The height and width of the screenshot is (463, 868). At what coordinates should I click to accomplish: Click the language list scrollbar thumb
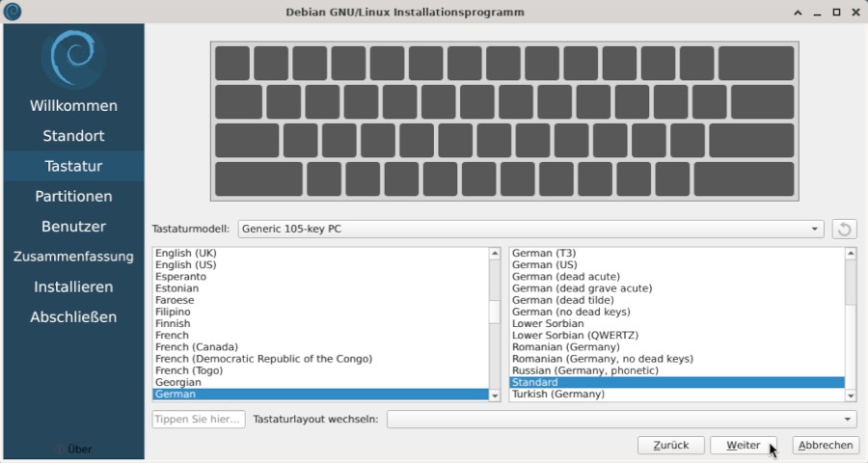(495, 312)
